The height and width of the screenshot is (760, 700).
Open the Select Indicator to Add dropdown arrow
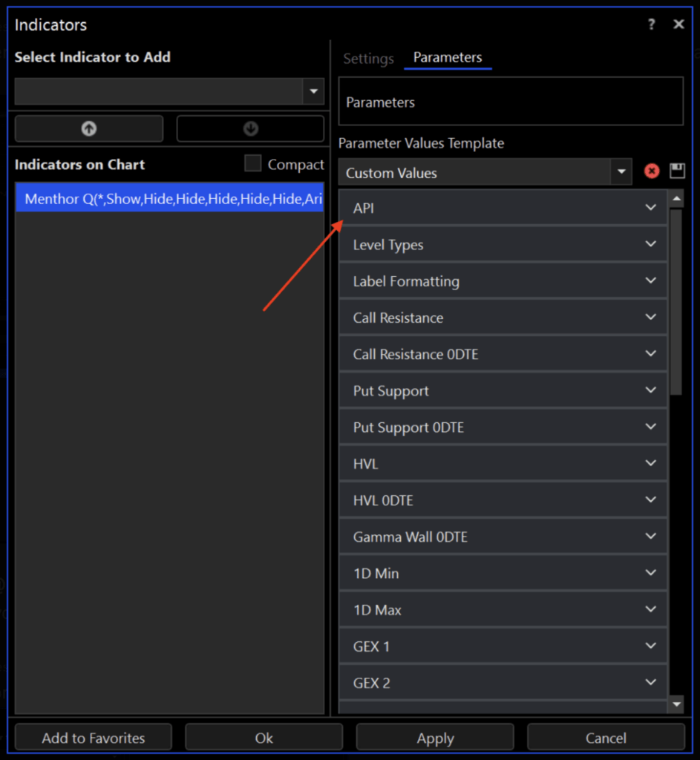[314, 91]
